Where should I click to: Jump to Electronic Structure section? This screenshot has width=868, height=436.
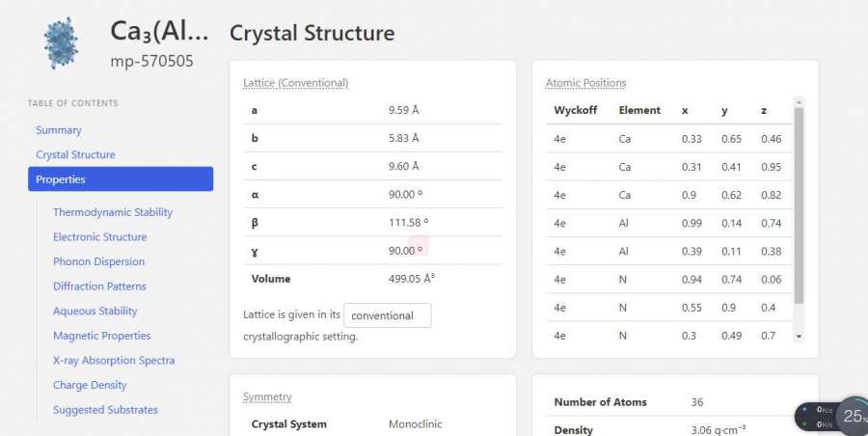100,237
